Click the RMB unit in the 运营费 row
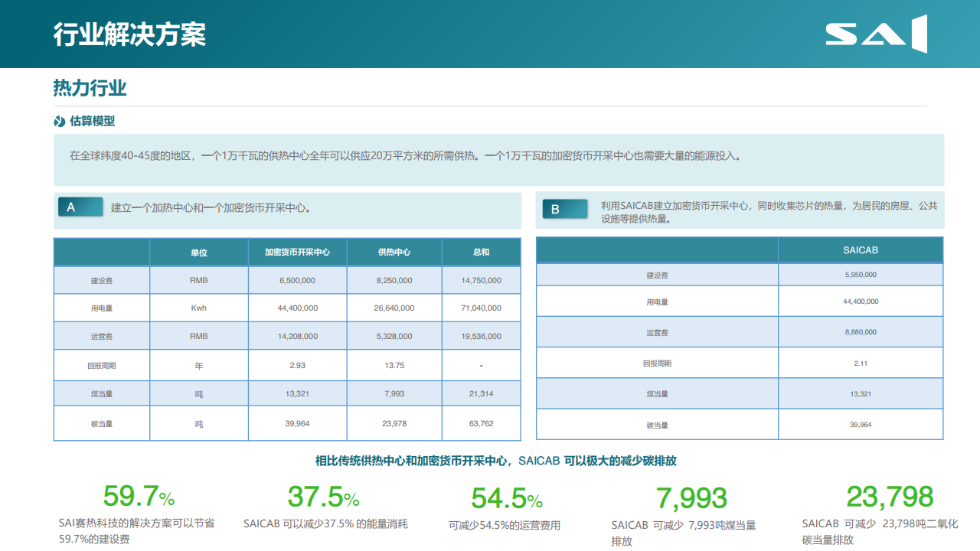Viewport: 980px width, 551px height. coord(199,336)
